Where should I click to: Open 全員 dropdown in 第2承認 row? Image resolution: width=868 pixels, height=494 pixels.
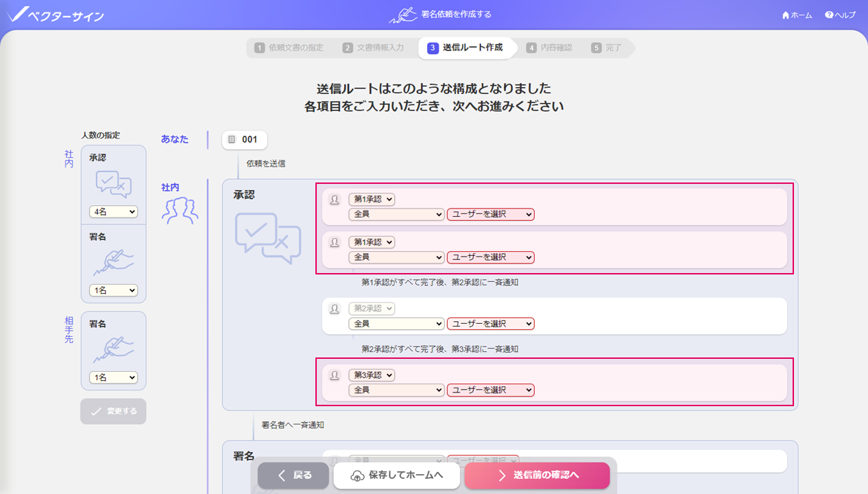[396, 324]
